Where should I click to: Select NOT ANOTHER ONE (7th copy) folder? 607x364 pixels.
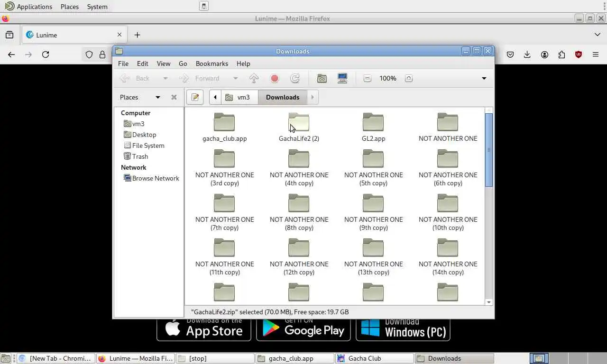(x=224, y=212)
